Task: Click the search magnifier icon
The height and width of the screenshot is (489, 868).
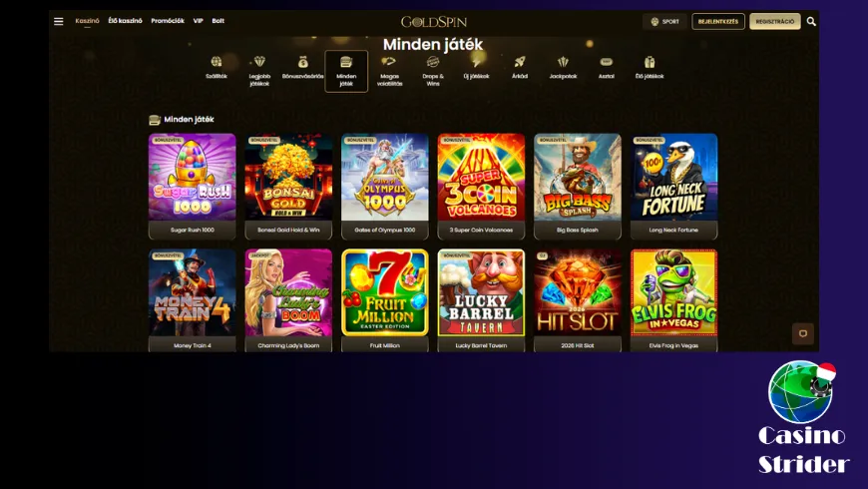Action: point(811,21)
